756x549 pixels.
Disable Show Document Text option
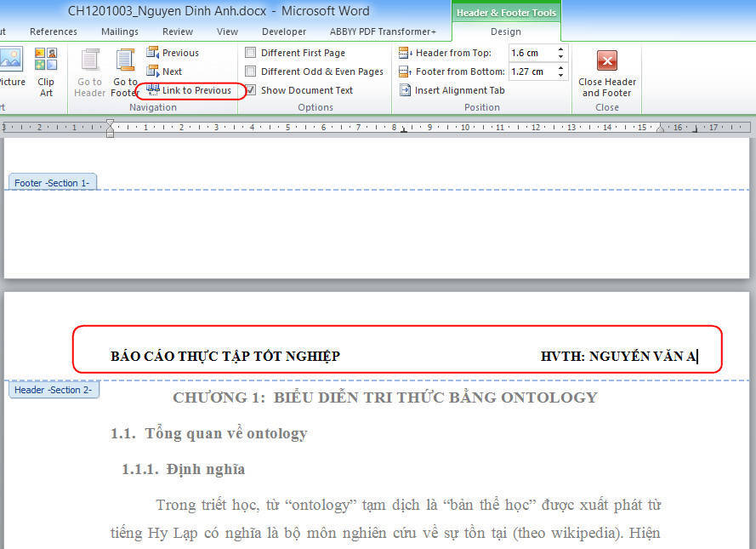pyautogui.click(x=251, y=89)
